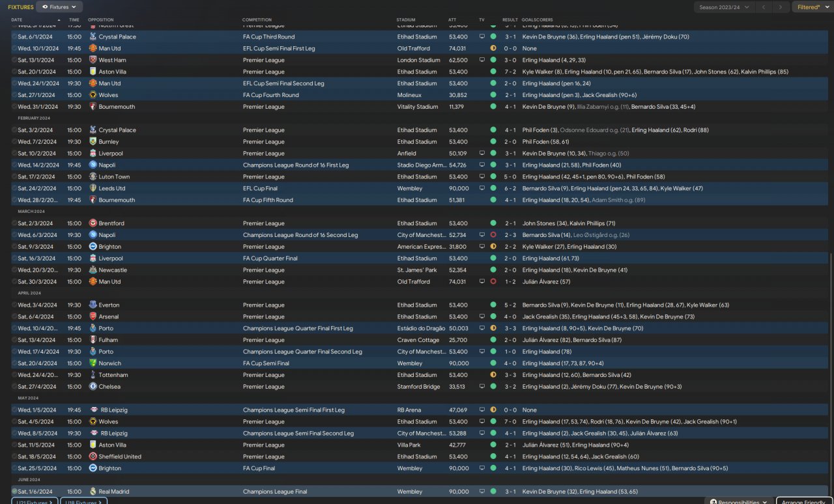Click the draw indicator in the Tottenham row
This screenshot has width=834, height=504.
click(x=493, y=375)
